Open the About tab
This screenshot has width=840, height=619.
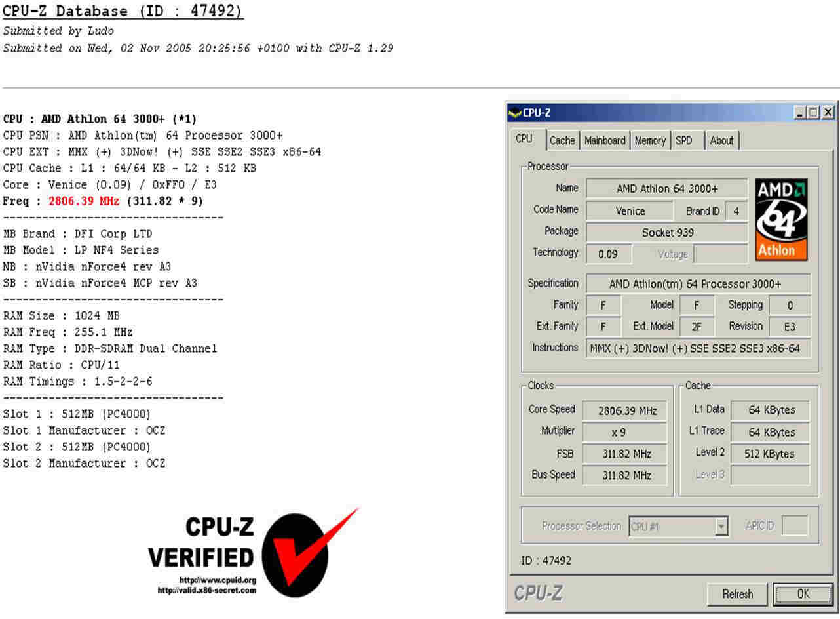pyautogui.click(x=721, y=140)
